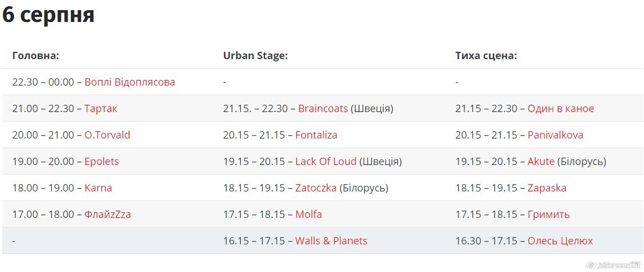Click Walls & Planets link
Image resolution: width=644 pixels, height=272 pixels.
331,241
